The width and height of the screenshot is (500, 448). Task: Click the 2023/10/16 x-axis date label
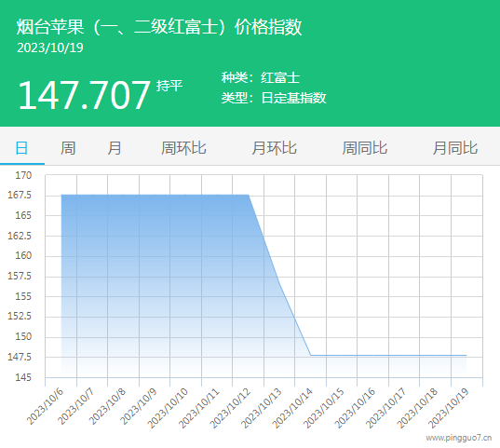(x=354, y=408)
